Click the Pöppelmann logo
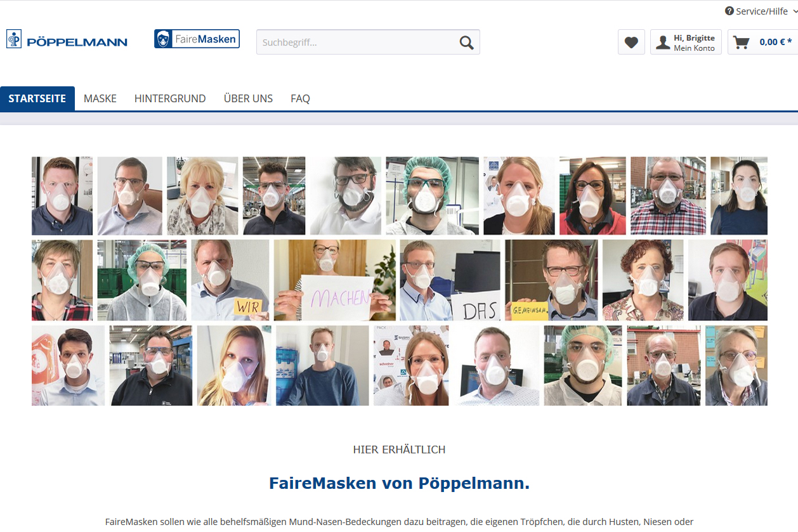Image resolution: width=798 pixels, height=532 pixels. pos(67,39)
